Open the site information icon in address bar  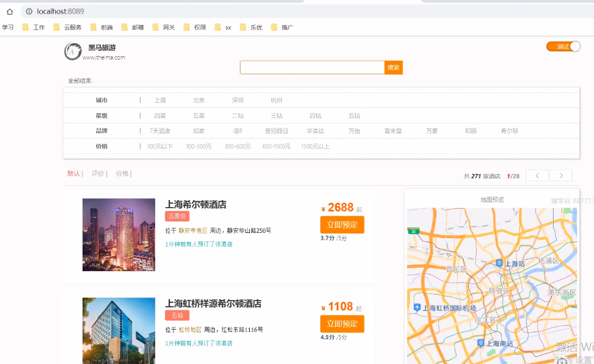coord(29,11)
